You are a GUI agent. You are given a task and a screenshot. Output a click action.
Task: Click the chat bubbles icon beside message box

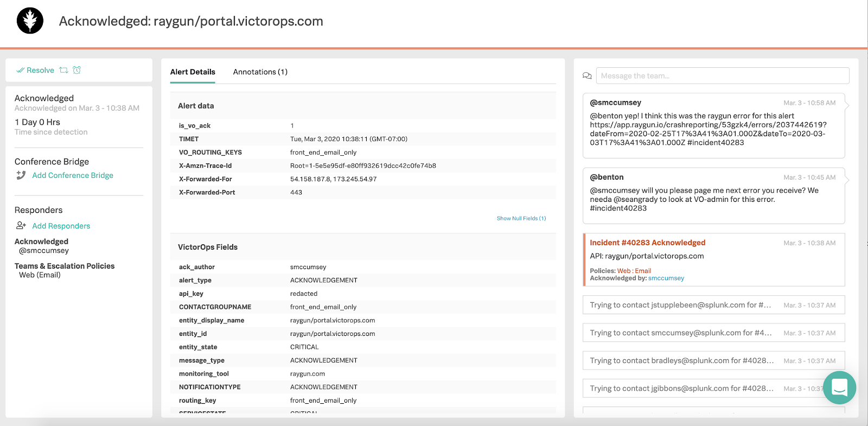pos(587,76)
